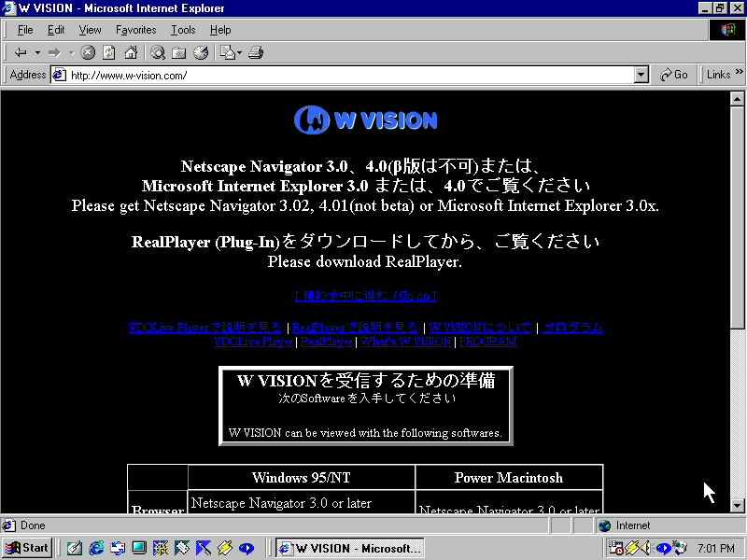
Task: Click the 'Windows 95/NT' table header
Action: pos(301,478)
